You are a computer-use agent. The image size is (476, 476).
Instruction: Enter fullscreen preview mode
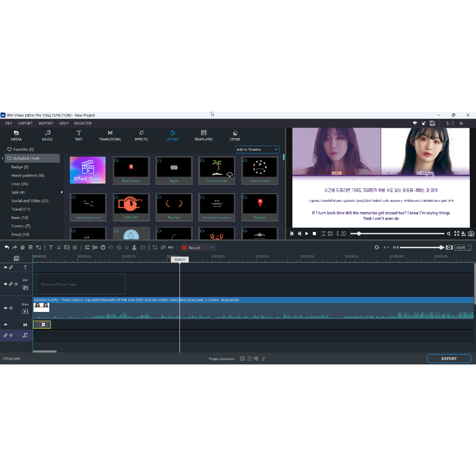point(456,233)
